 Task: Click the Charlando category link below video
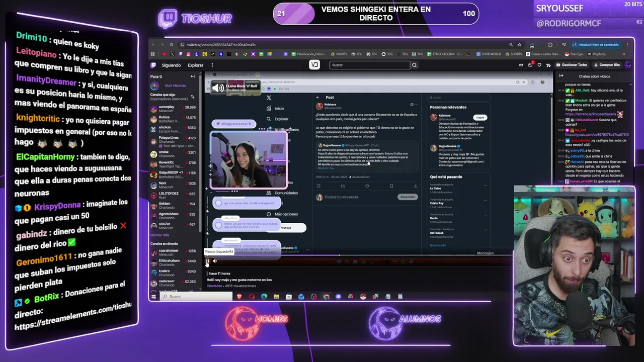[214, 286]
